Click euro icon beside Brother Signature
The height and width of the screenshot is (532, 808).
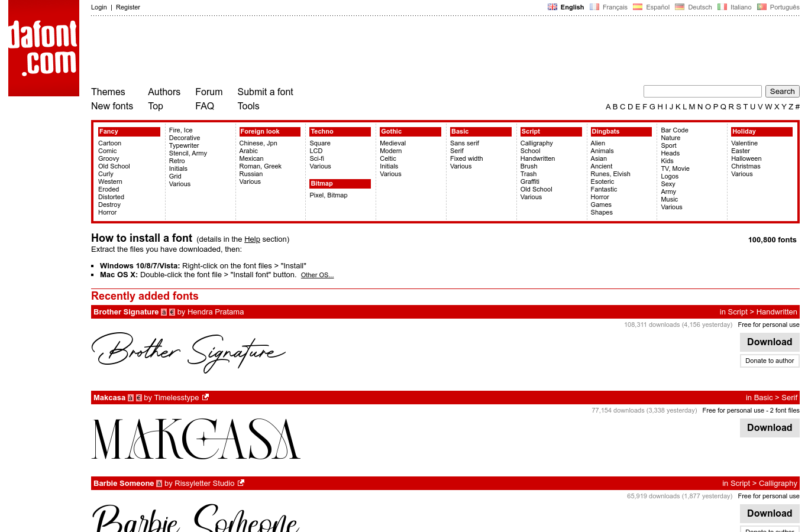(172, 312)
